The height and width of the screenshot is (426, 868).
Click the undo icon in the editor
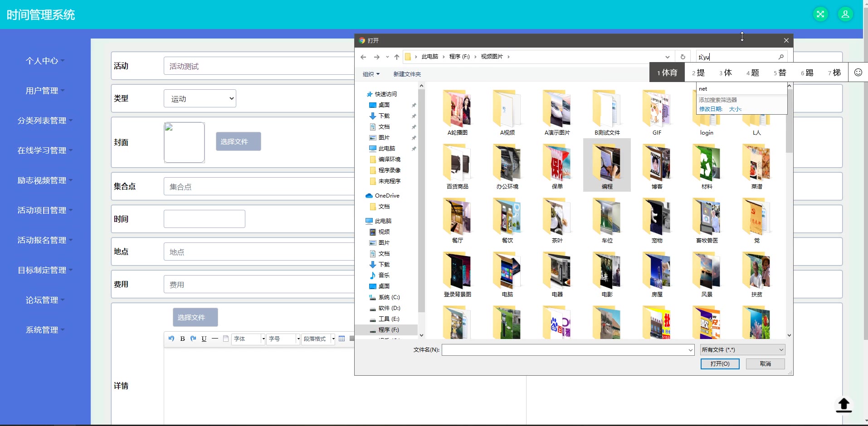click(171, 339)
